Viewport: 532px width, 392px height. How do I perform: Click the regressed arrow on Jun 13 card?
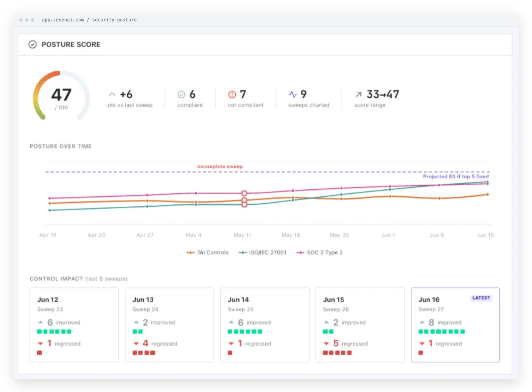[136, 344]
